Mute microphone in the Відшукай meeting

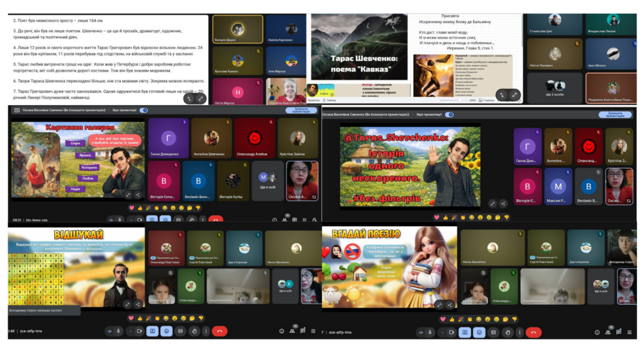point(118,331)
